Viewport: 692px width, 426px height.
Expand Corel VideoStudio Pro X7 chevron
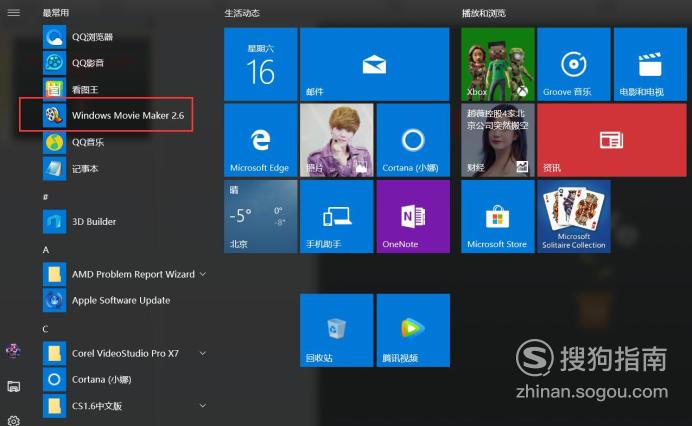[x=203, y=353]
